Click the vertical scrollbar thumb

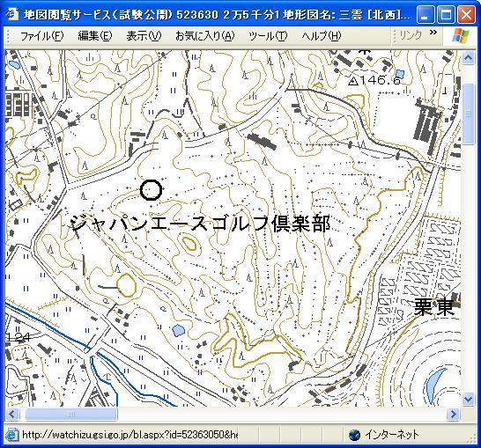click(x=468, y=114)
